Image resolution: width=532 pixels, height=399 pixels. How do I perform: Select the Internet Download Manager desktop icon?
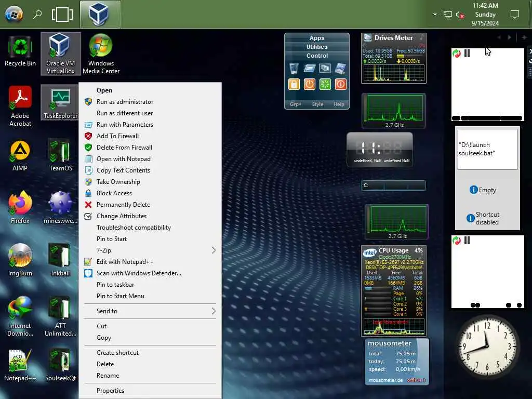20,316
